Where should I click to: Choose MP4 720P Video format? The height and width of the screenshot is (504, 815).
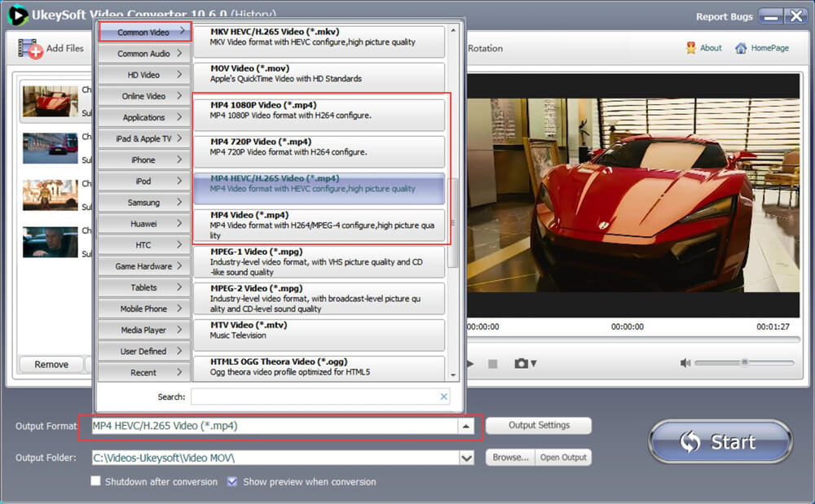point(319,151)
